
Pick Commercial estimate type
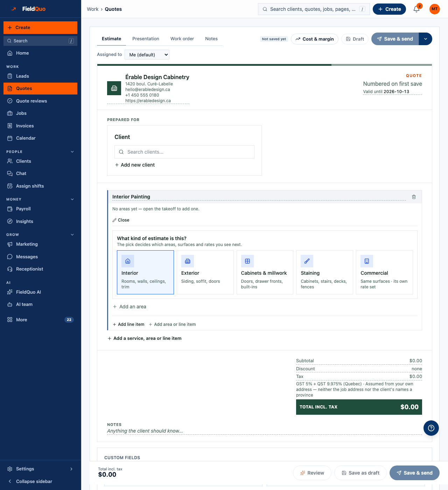pos(384,272)
